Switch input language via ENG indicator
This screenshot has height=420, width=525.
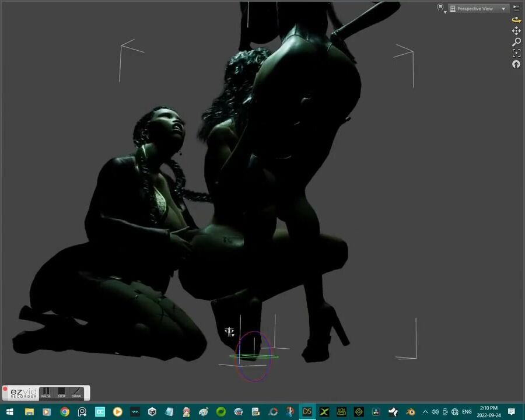pyautogui.click(x=467, y=412)
